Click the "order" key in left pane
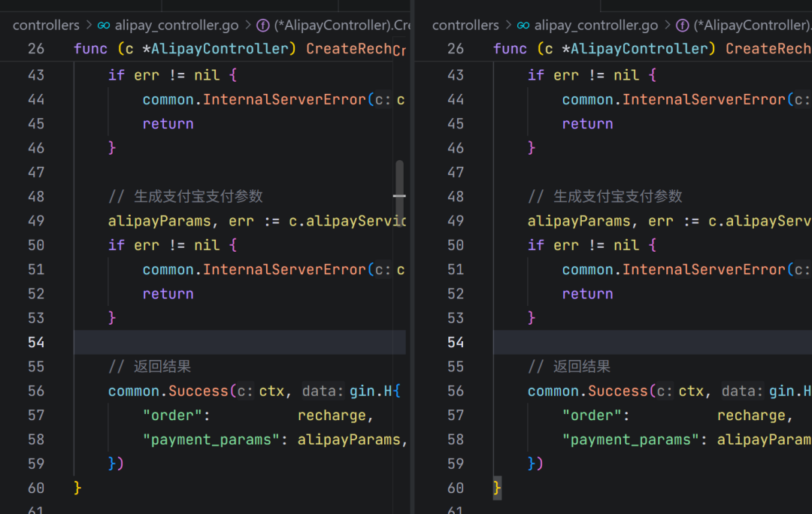The height and width of the screenshot is (514, 812). point(172,416)
